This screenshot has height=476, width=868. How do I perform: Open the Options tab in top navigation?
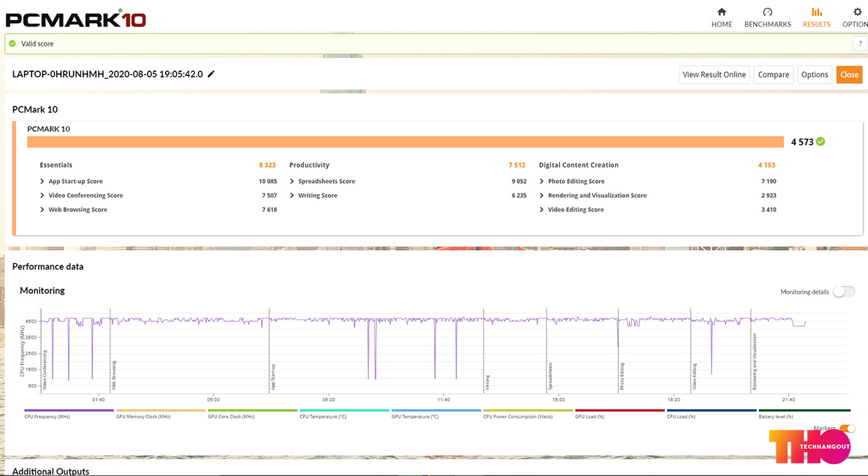point(856,17)
